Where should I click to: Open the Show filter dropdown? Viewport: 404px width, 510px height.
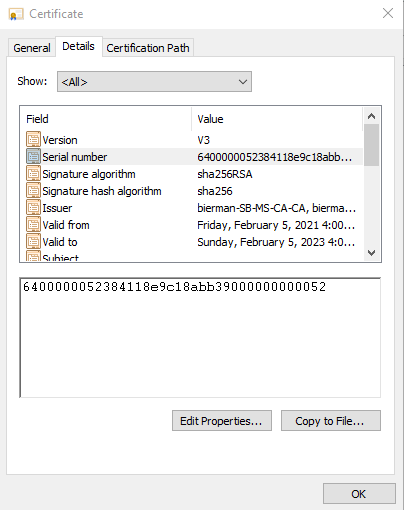pyautogui.click(x=154, y=81)
